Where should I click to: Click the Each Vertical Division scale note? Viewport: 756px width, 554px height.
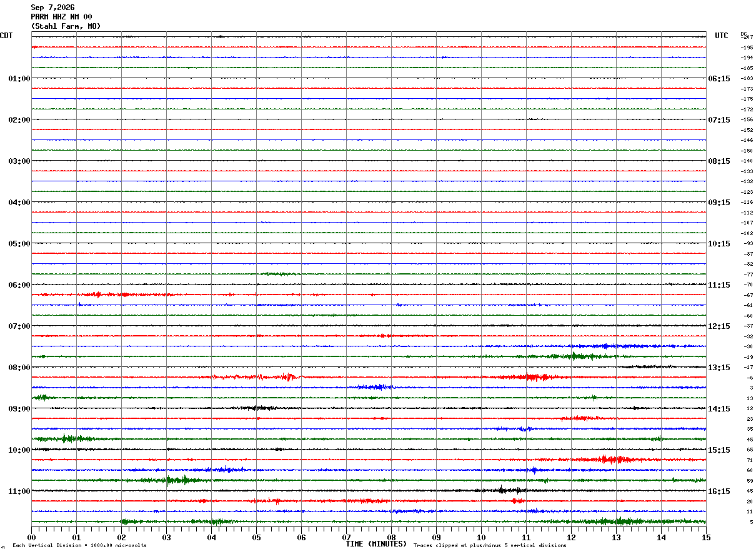(x=79, y=546)
